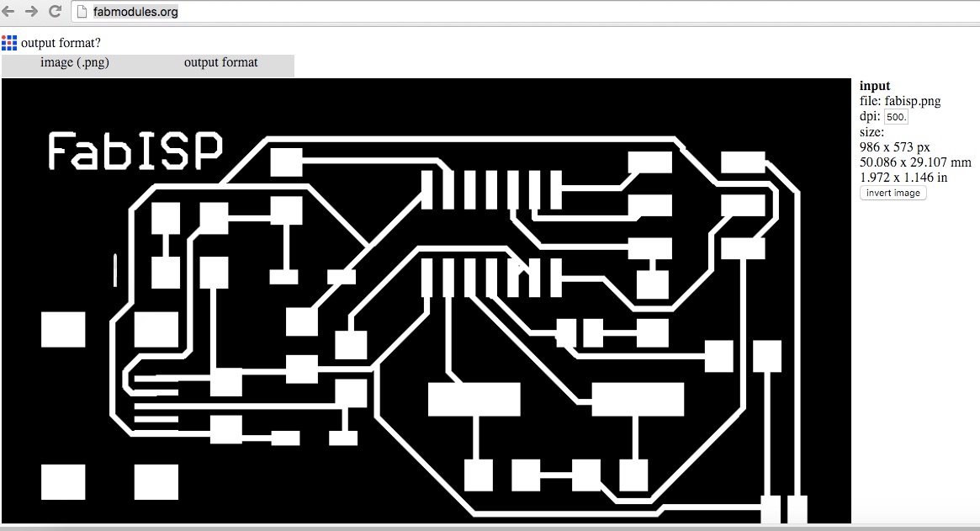Edit the dpi value field
The width and height of the screenshot is (980, 531).
click(896, 117)
